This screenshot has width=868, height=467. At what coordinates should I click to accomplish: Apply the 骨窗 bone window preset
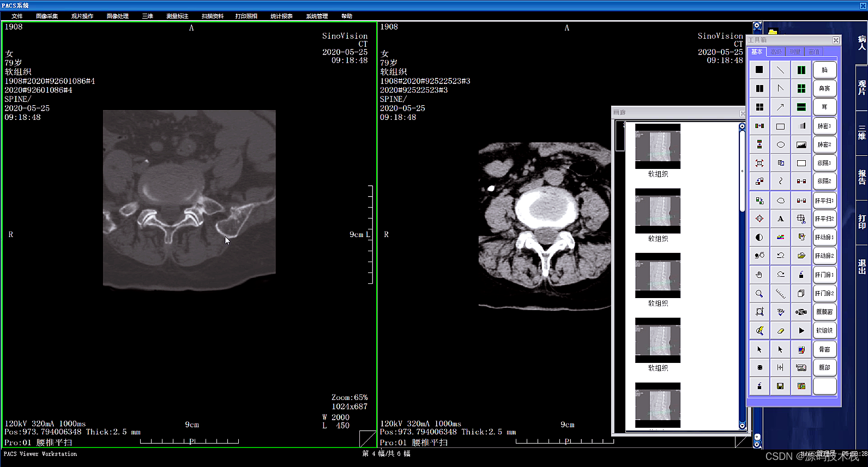tap(824, 349)
